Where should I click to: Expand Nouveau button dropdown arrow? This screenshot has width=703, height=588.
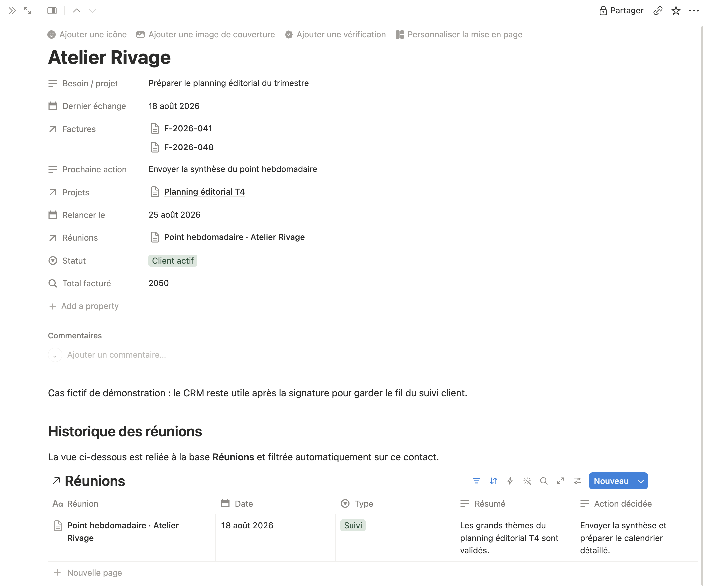click(x=641, y=481)
